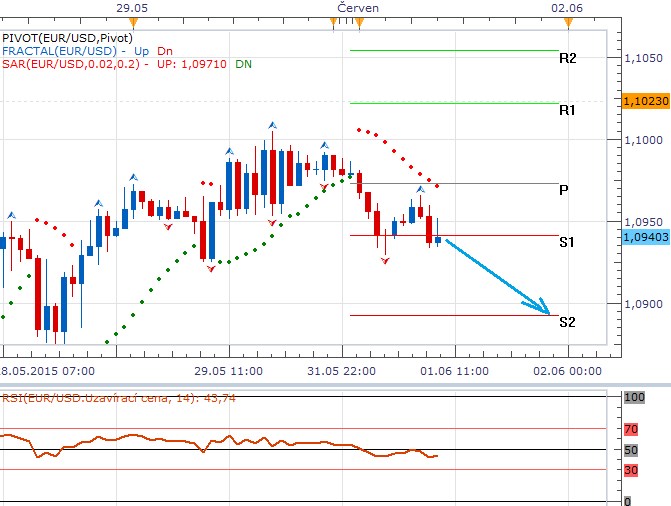Viewport: 671px width, 506px height.
Task: Click the RSI 50 midline level tag
Action: [x=630, y=449]
